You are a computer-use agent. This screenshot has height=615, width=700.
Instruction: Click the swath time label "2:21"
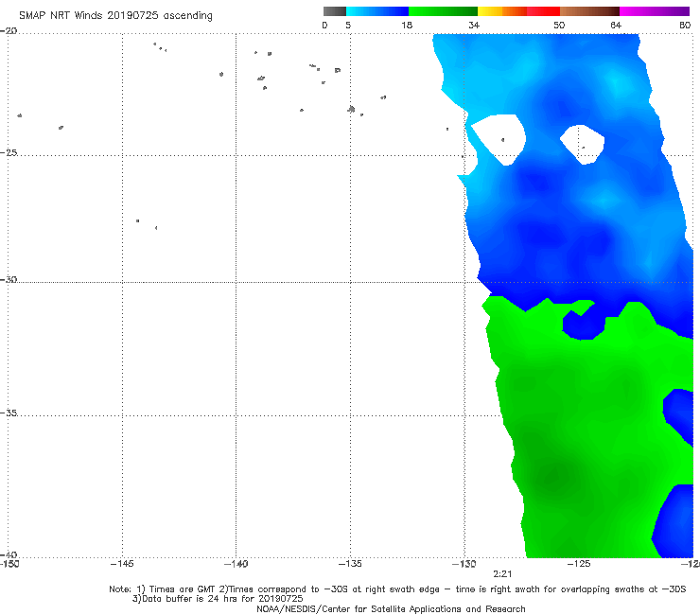click(502, 574)
